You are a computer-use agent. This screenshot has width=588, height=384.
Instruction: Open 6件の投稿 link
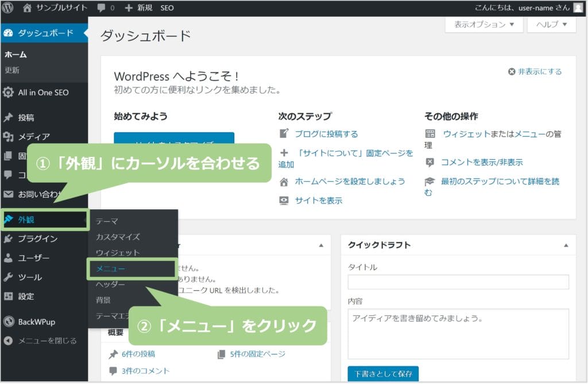138,354
